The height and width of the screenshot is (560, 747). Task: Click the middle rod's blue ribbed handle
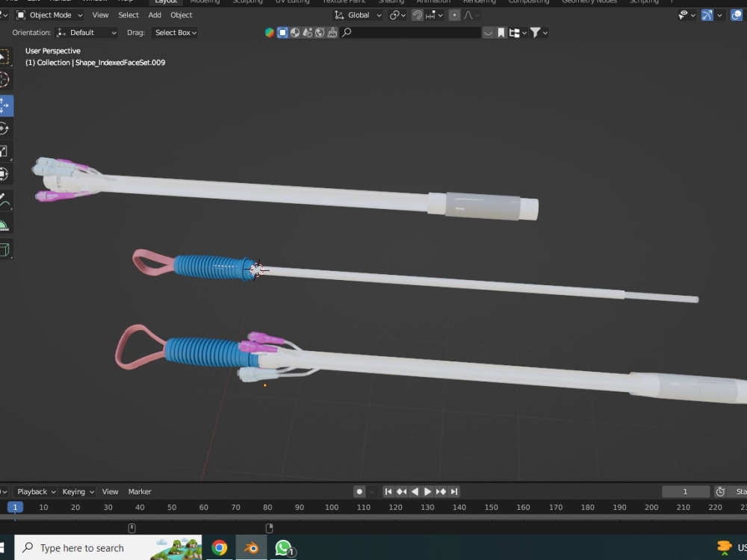point(212,267)
